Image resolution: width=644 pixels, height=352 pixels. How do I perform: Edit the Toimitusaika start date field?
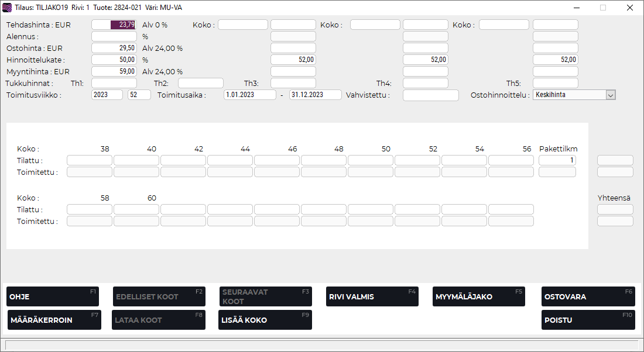pos(249,95)
